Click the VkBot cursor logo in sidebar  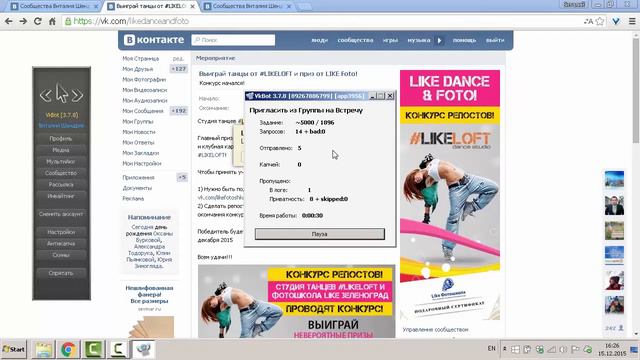pos(62,94)
